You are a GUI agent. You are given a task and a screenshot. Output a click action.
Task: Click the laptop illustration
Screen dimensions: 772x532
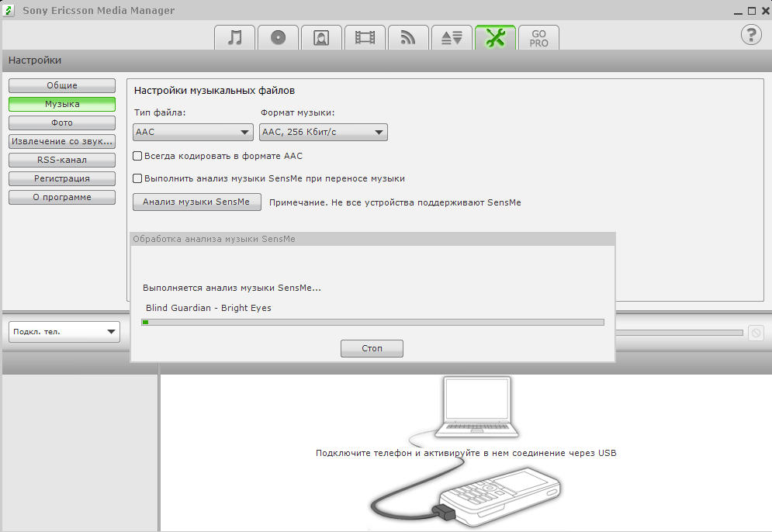click(x=476, y=407)
